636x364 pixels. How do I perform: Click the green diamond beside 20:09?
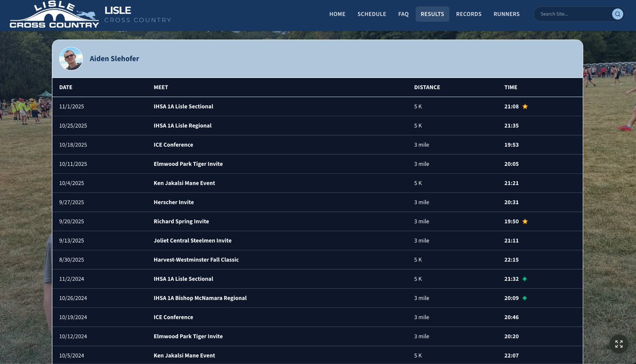525,298
